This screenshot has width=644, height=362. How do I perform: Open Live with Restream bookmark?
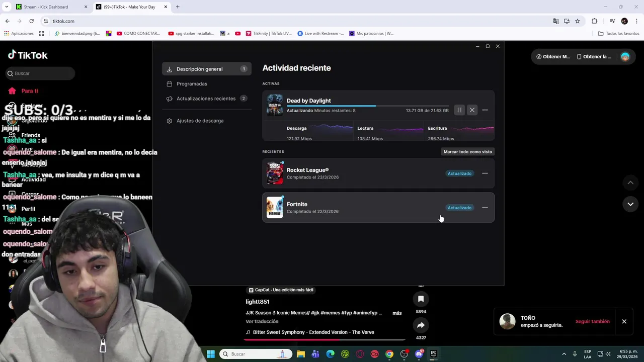tap(320, 34)
